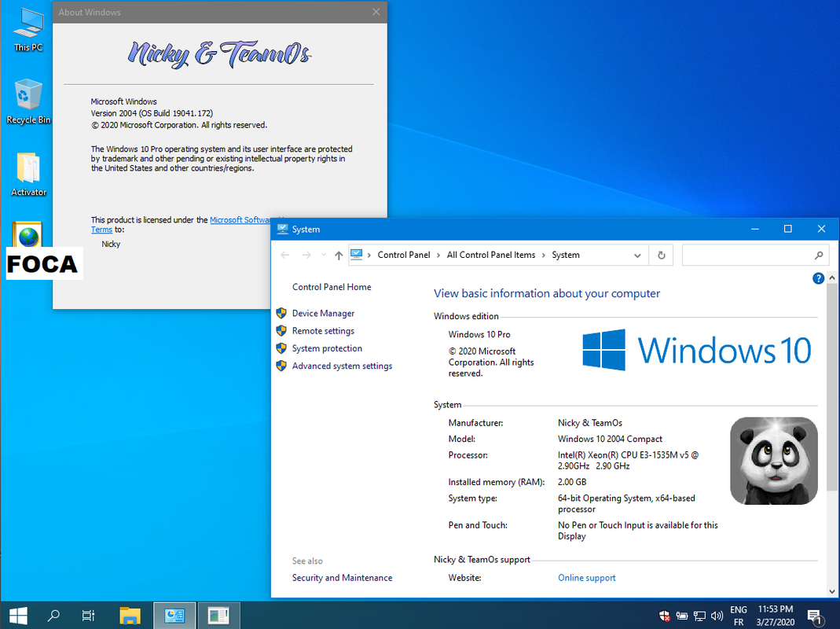
Task: Click scrollbar up arrow in System window
Action: point(832,278)
